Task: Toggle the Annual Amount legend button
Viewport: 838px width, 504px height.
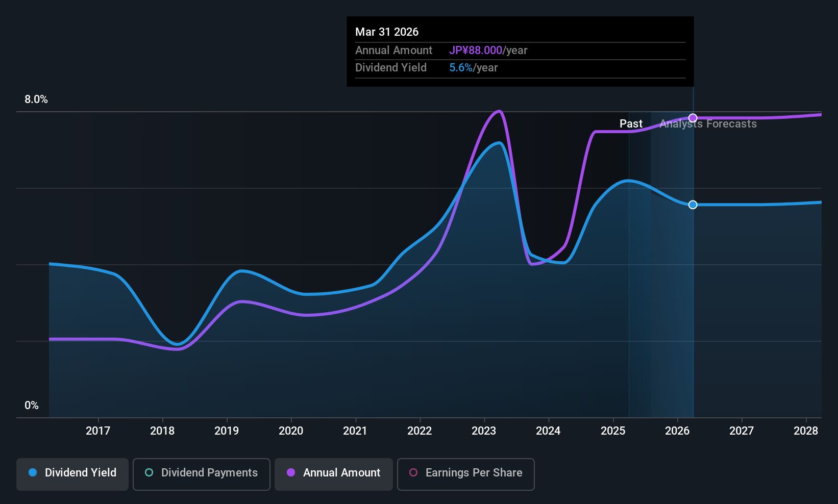Action: click(334, 473)
